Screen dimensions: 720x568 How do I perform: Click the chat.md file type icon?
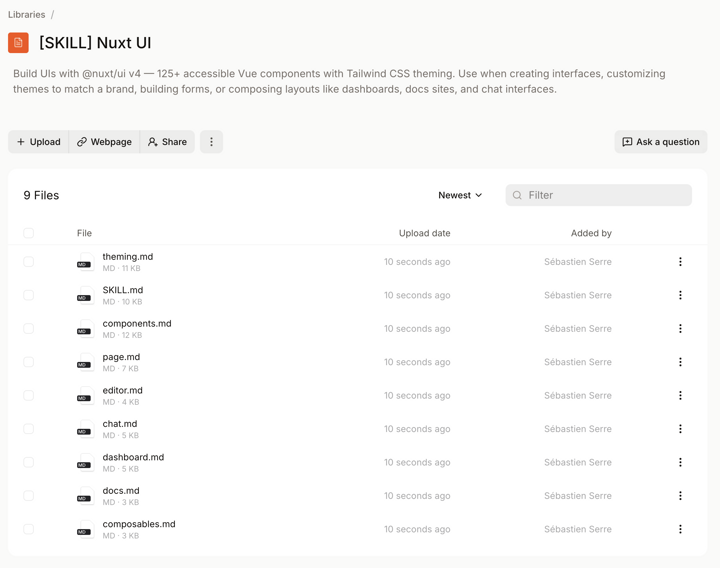pyautogui.click(x=85, y=429)
